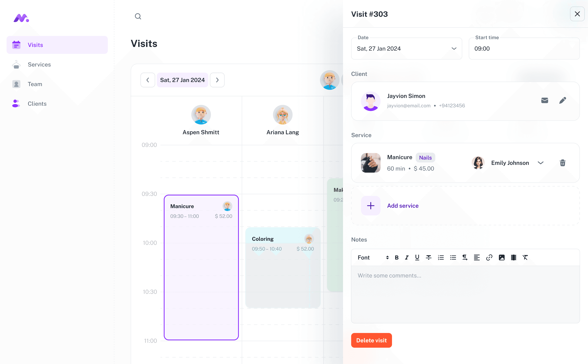Click the clear formatting icon in notes toolbar
The width and height of the screenshot is (588, 364).
tap(525, 257)
